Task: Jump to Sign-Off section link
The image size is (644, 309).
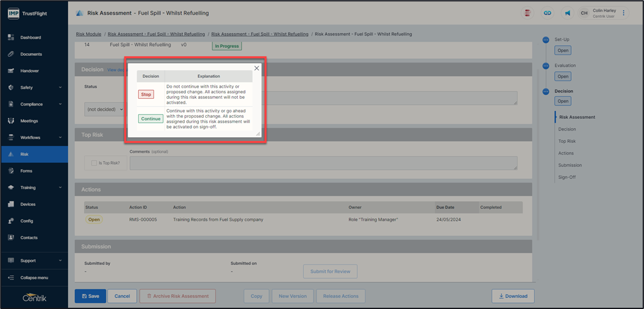Action: pos(567,177)
